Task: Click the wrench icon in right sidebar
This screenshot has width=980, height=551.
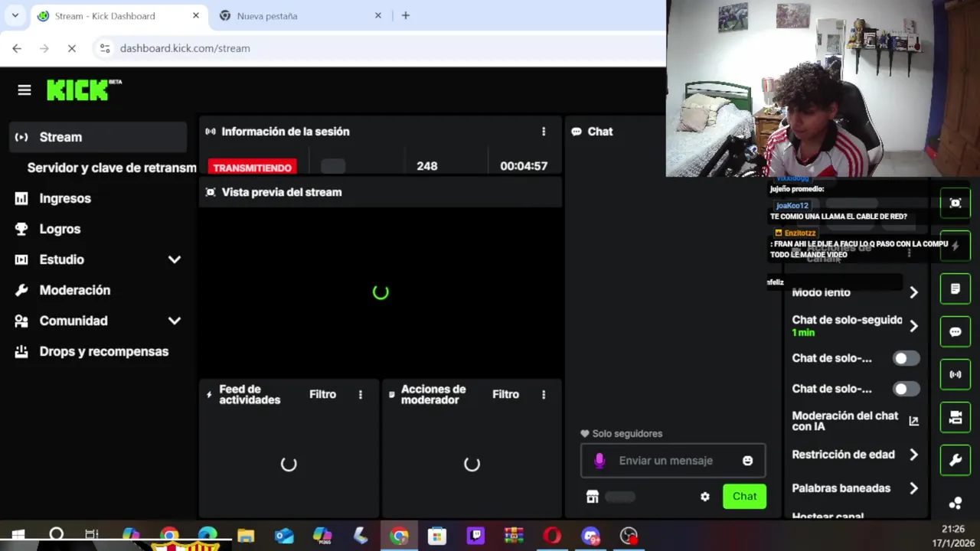Action: click(955, 461)
